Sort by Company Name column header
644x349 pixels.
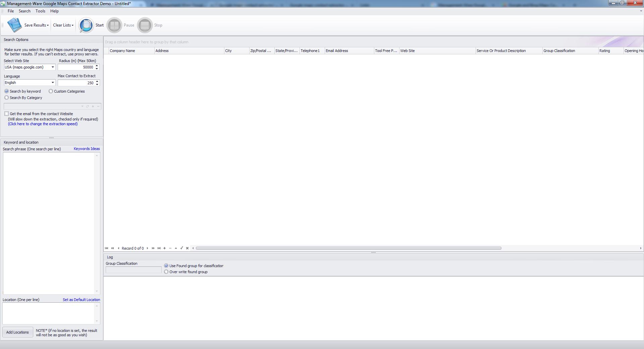coord(131,51)
